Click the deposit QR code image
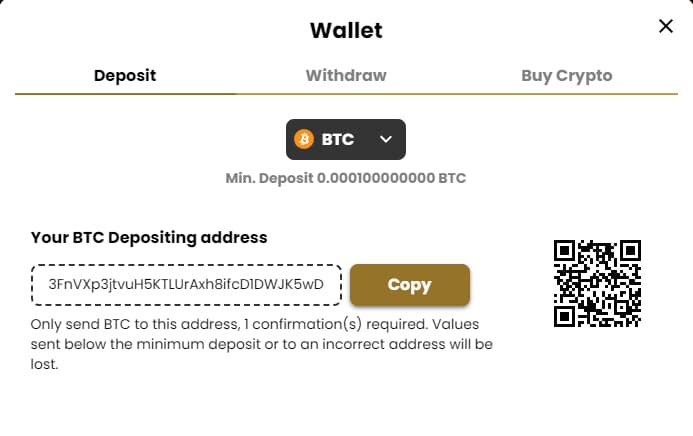Image resolution: width=693 pixels, height=436 pixels. click(597, 284)
